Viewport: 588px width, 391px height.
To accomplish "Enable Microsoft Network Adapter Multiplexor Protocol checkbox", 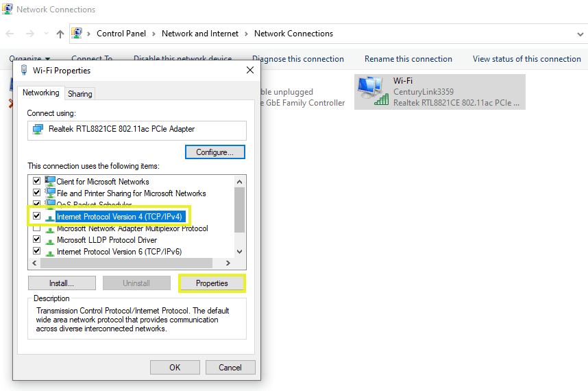I will [x=37, y=228].
